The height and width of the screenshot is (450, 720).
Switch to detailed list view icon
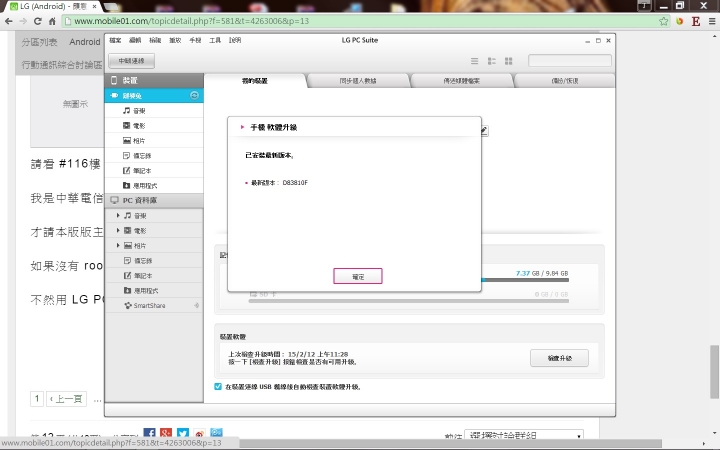click(491, 61)
